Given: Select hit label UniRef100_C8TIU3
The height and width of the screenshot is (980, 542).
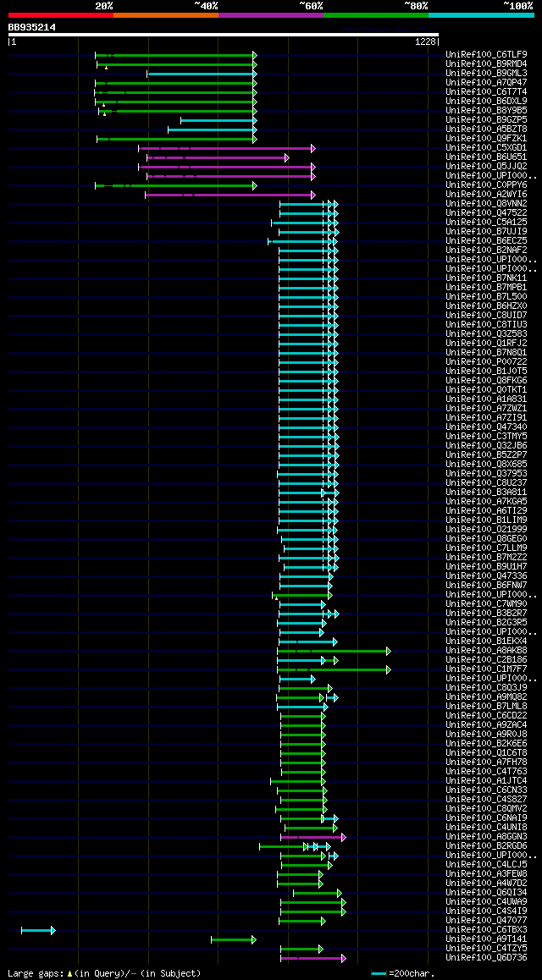Looking at the screenshot, I should pos(486,324).
